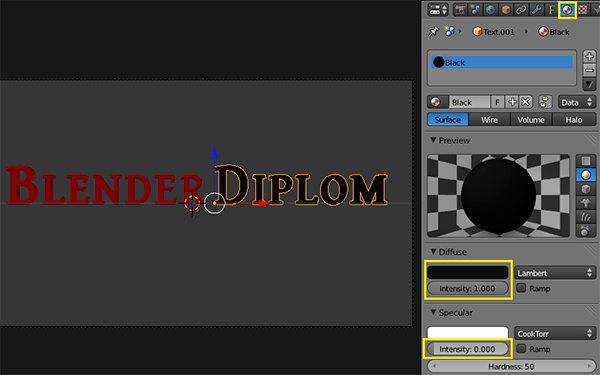Click the Black material in the breadcrumb
600x375 pixels.
[x=554, y=32]
